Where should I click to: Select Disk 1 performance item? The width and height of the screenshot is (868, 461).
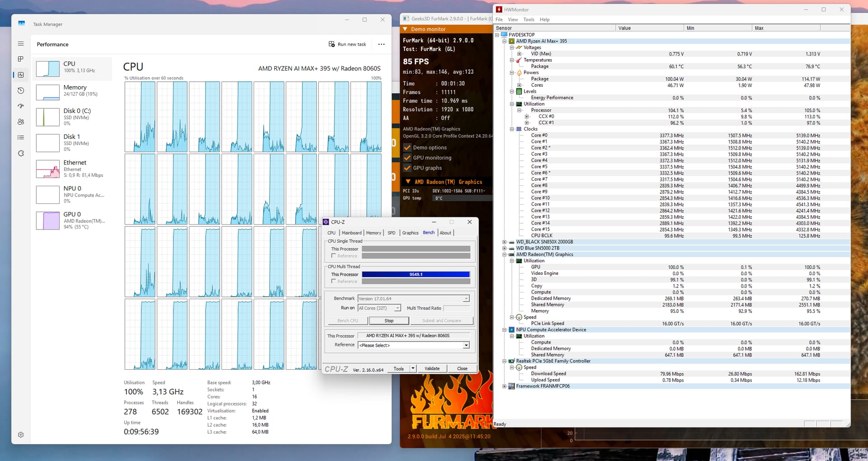[72, 143]
